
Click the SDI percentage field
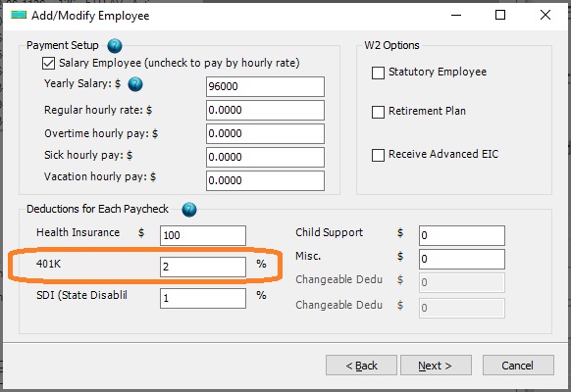click(x=203, y=298)
